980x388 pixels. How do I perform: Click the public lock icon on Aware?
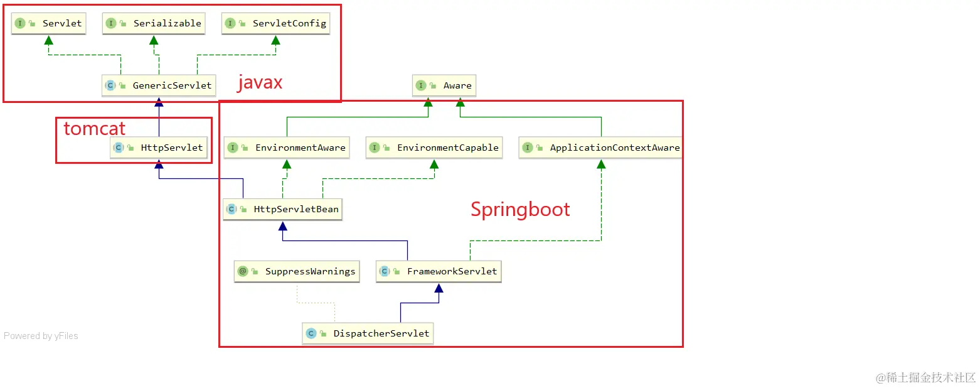click(x=433, y=85)
